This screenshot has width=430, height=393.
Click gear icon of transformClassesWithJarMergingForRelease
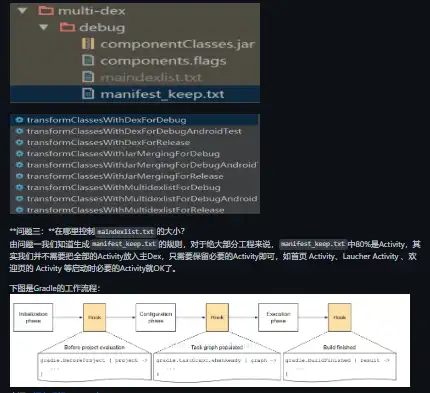coord(20,176)
